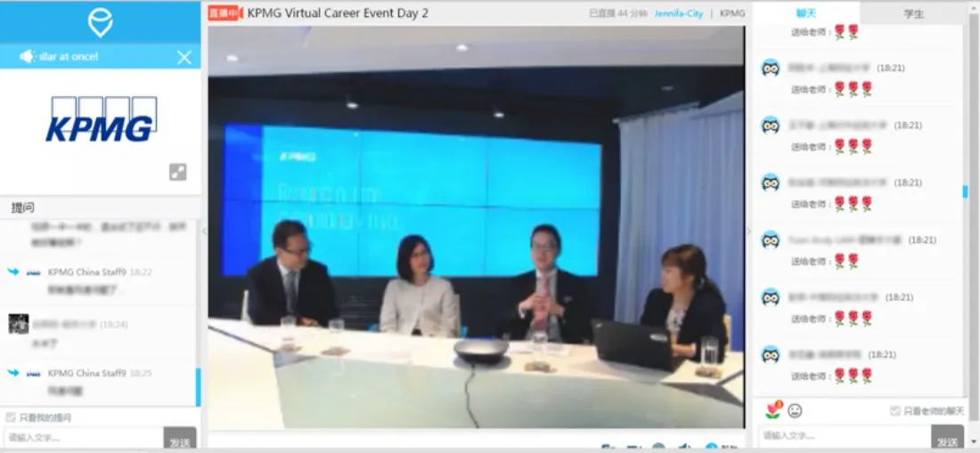Click the 已直播 44 分钟 duration text
Screen dimensions: 980x453
(618, 13)
